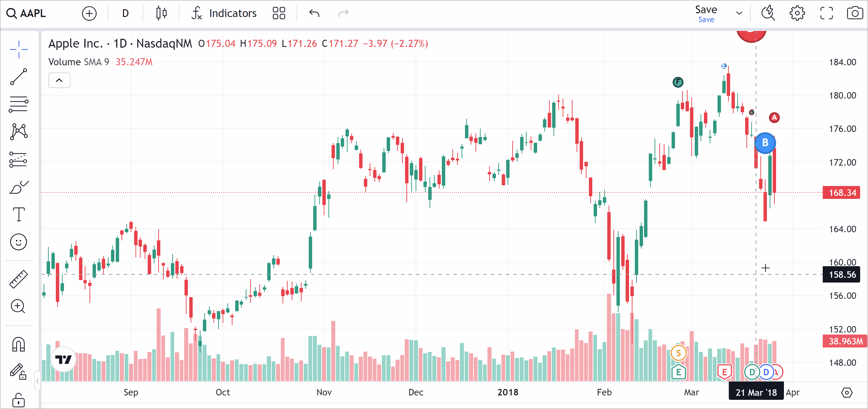The width and height of the screenshot is (868, 409).
Task: Open the Indicators menu
Action: click(x=223, y=13)
